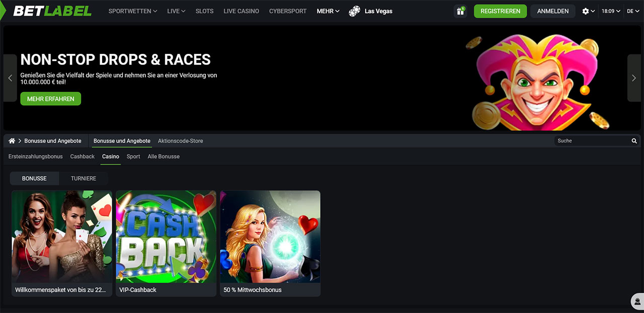Click the BetLabel logo
This screenshot has width=644, height=313.
52,11
